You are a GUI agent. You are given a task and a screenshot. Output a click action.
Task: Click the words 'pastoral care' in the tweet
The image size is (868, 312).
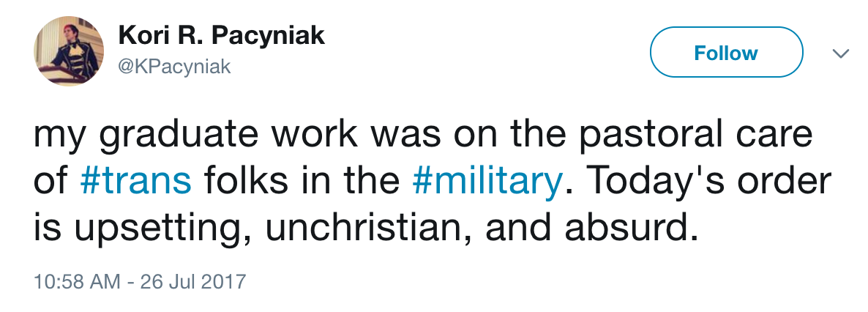pyautogui.click(x=695, y=135)
